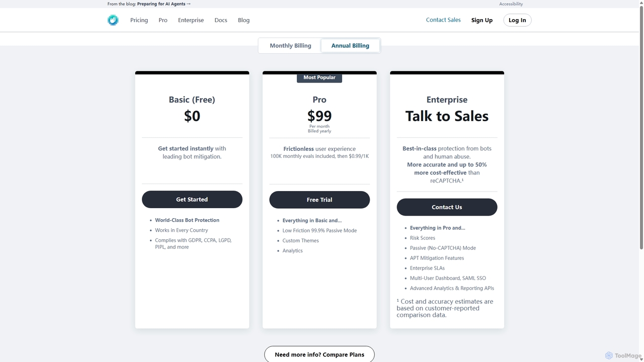Screen dimensions: 644x362
Task: Click the Log In button
Action: (x=517, y=20)
